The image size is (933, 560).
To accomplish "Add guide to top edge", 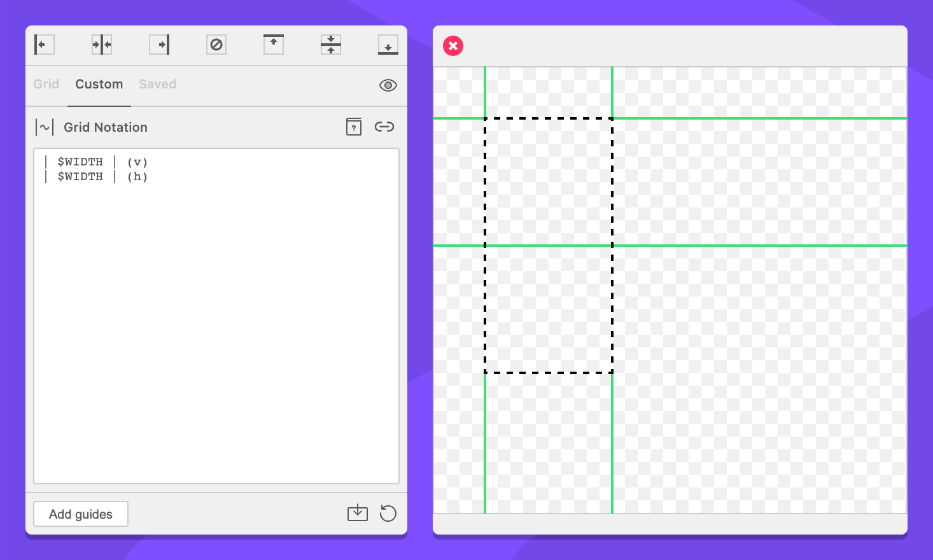I will [274, 45].
